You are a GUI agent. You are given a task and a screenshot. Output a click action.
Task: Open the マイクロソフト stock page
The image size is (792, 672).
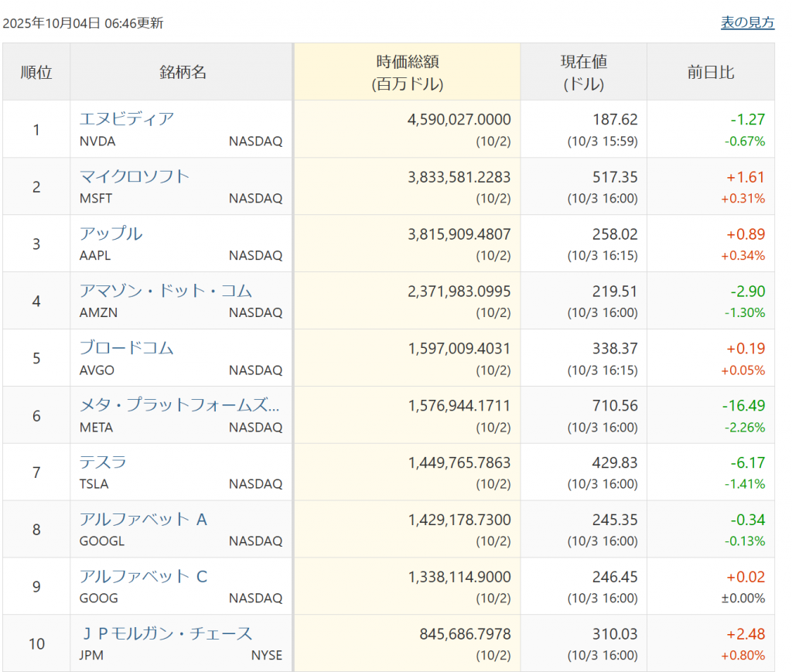coord(134,176)
